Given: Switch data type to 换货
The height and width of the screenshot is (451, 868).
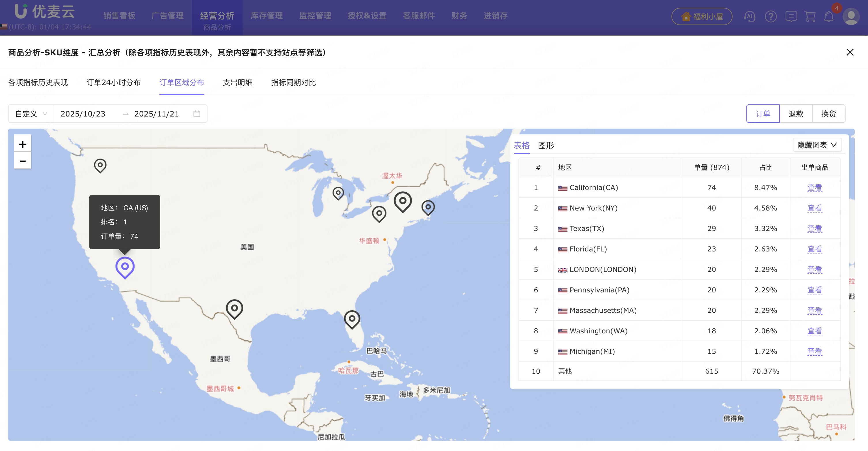Looking at the screenshot, I should [x=828, y=114].
